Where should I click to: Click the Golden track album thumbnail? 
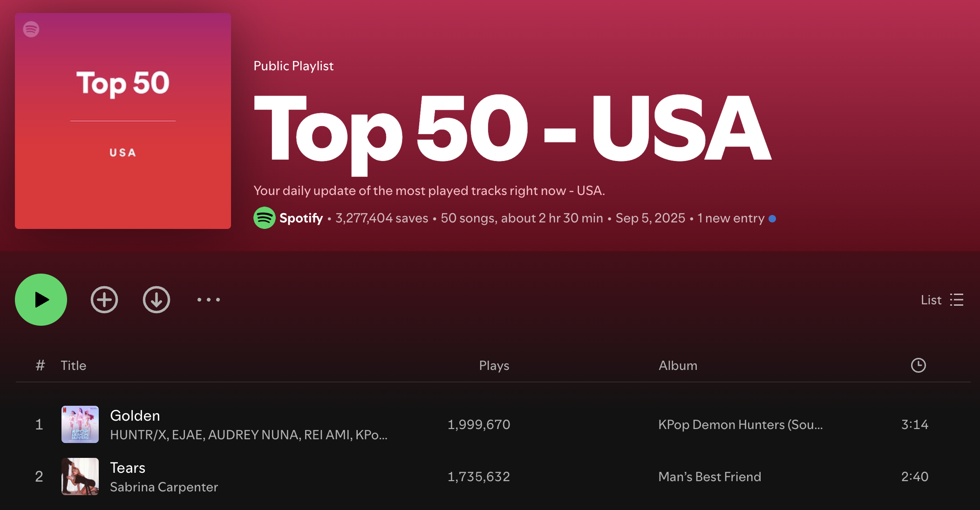[80, 424]
